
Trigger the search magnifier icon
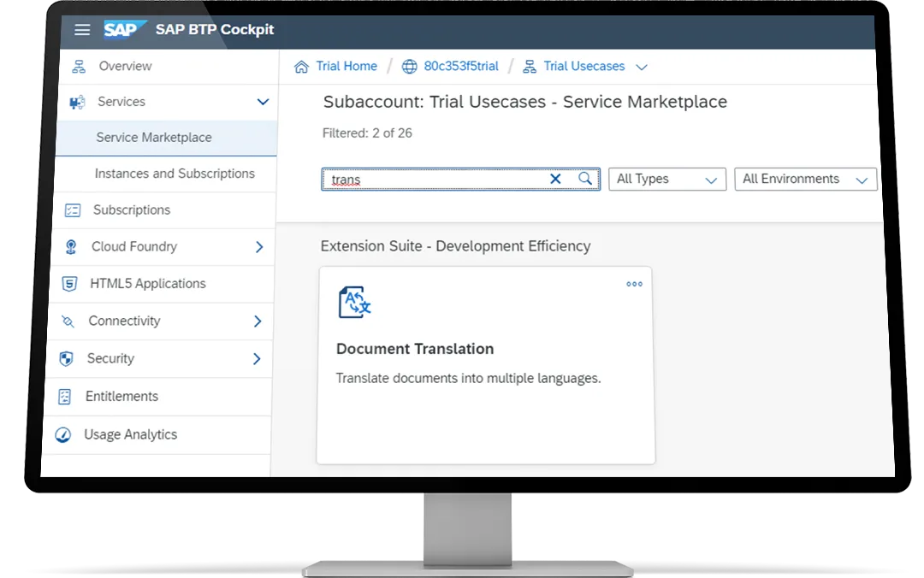click(x=585, y=179)
